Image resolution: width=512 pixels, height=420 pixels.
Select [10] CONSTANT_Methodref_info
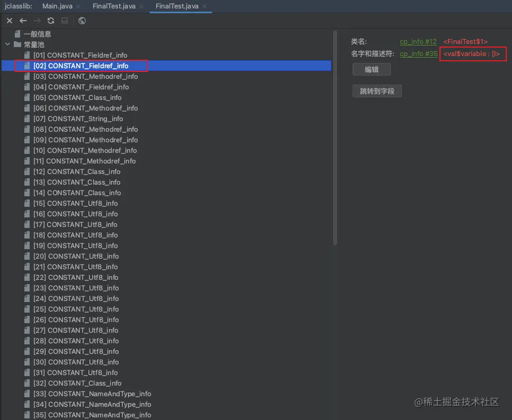[x=85, y=150]
